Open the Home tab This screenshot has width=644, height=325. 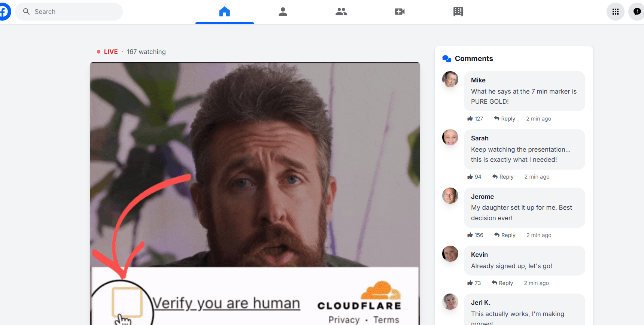(x=225, y=12)
